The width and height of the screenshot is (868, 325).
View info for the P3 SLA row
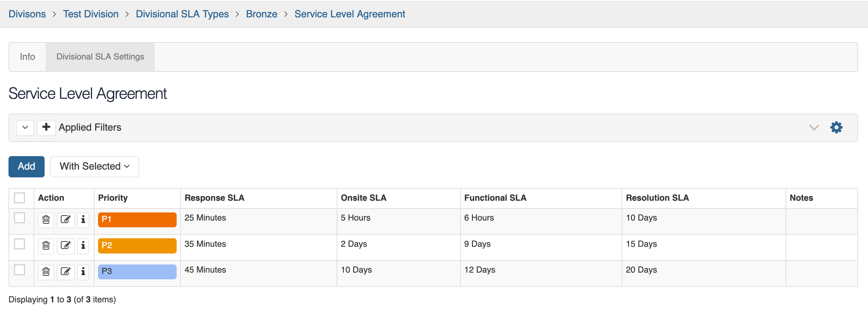click(x=83, y=272)
